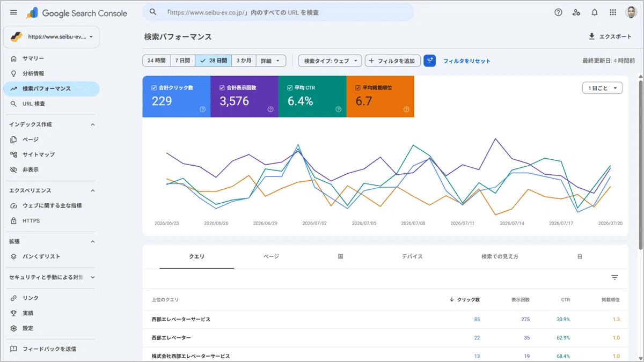Click the サイトマップ sitemap icon

[13, 154]
